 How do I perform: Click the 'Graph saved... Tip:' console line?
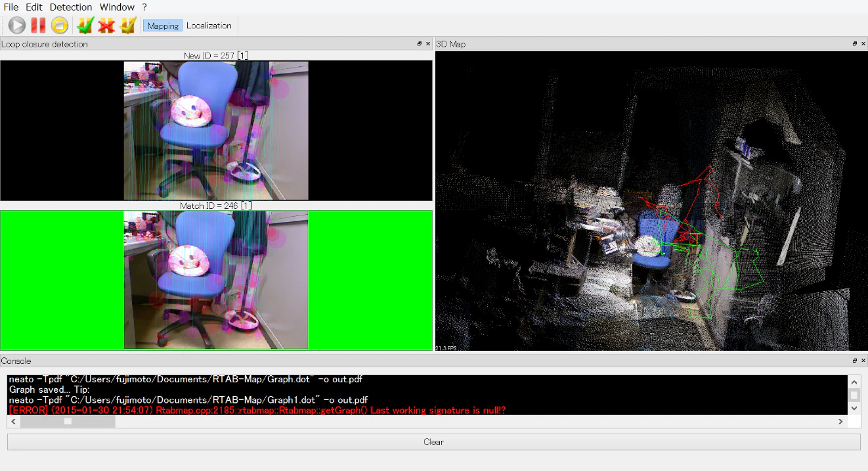[49, 390]
